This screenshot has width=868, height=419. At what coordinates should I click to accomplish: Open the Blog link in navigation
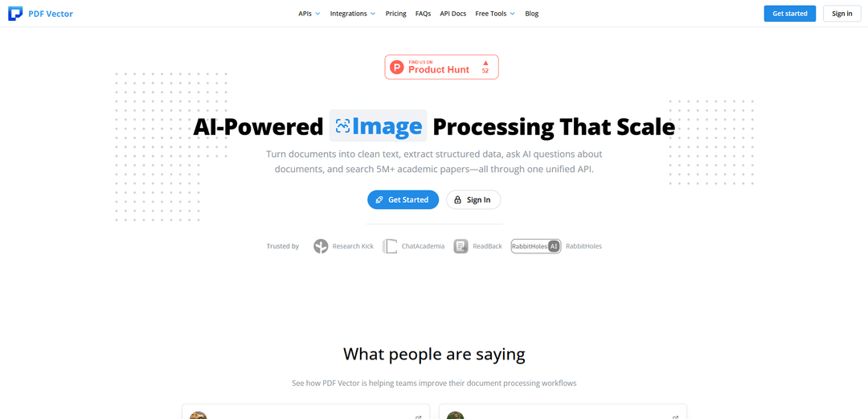point(531,14)
